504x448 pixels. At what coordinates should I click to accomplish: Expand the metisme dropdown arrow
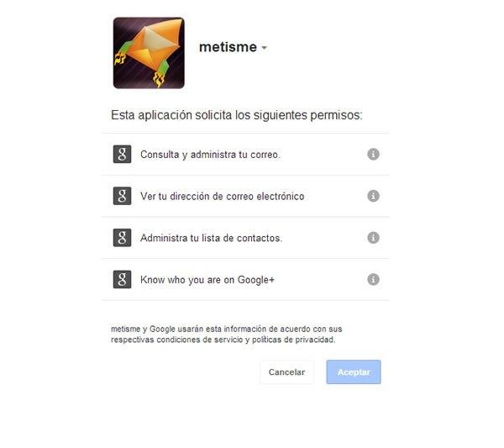(265, 48)
